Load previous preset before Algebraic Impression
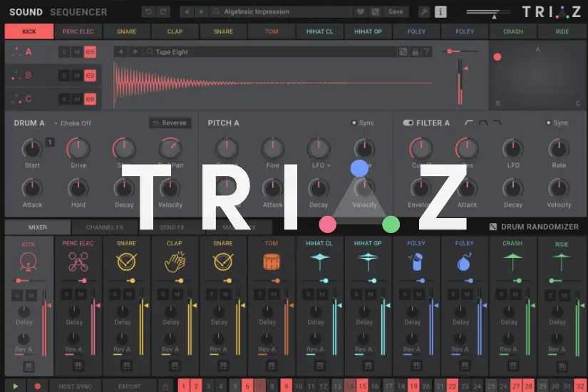 click(x=186, y=11)
